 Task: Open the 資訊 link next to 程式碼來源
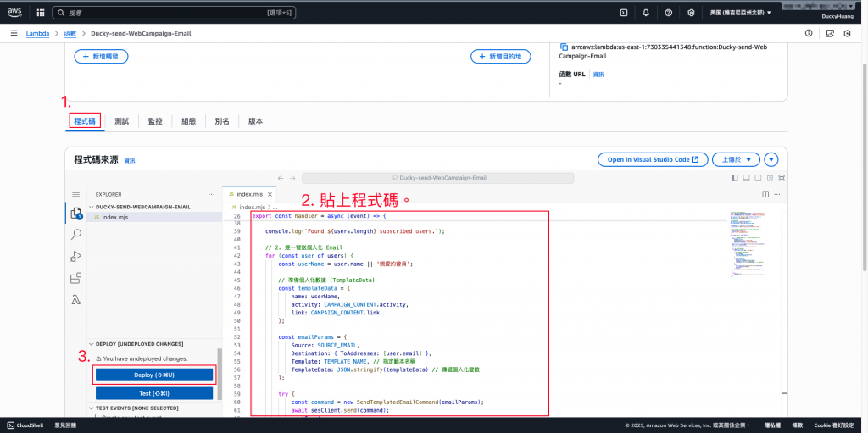(130, 161)
